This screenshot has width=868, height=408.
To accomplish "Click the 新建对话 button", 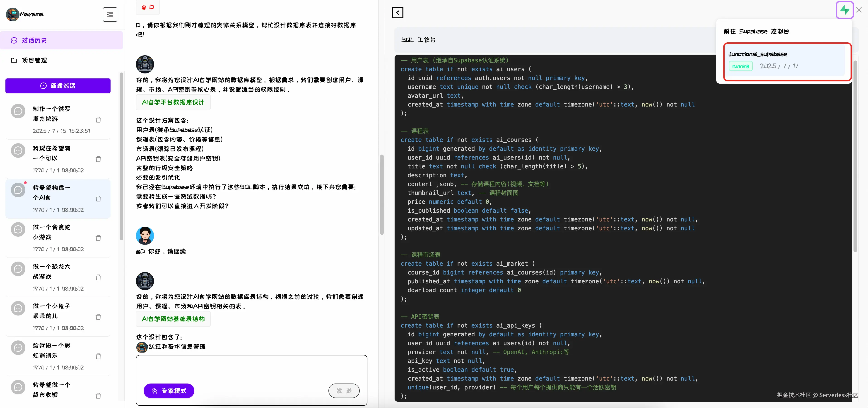I will 58,86.
